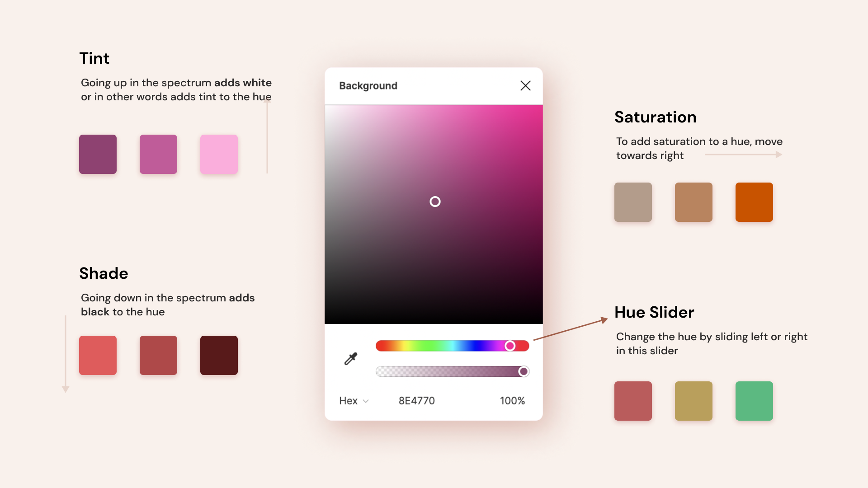Viewport: 868px width, 488px height.
Task: Click the lightest pink tint swatch
Action: 219,153
